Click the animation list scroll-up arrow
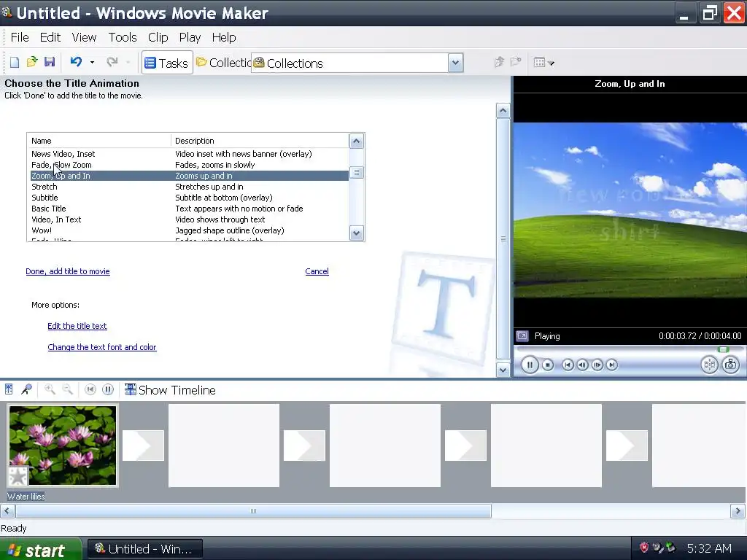The image size is (747, 560). pos(356,141)
